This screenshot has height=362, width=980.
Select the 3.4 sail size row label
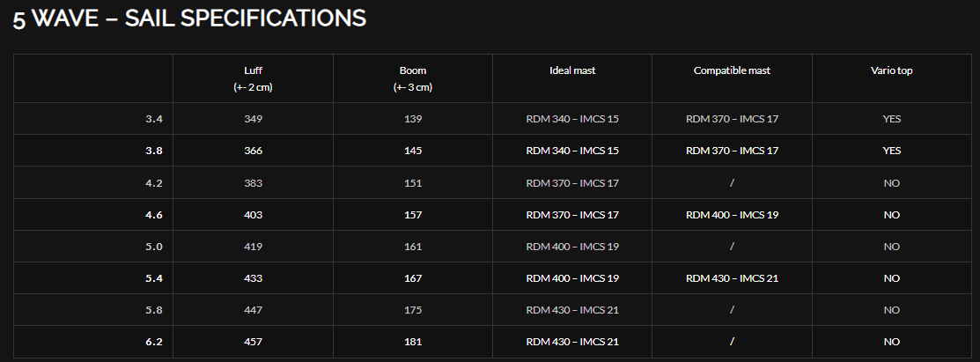point(154,119)
